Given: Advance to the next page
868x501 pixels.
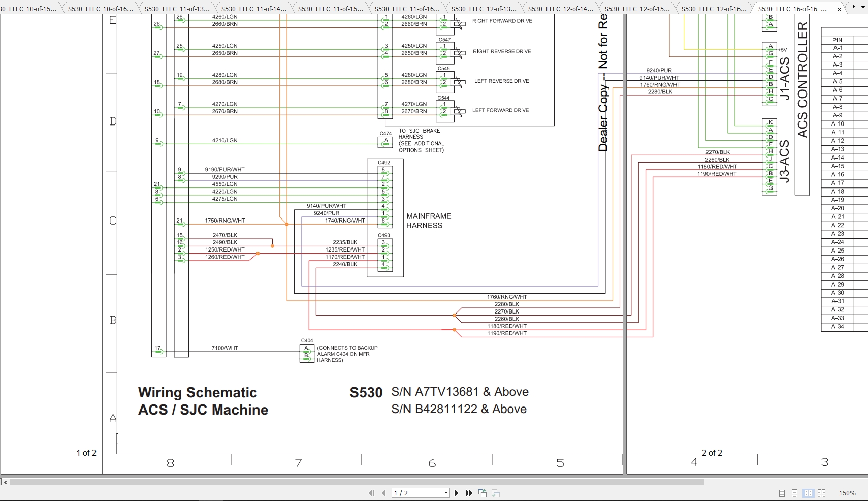Looking at the screenshot, I should point(457,493).
